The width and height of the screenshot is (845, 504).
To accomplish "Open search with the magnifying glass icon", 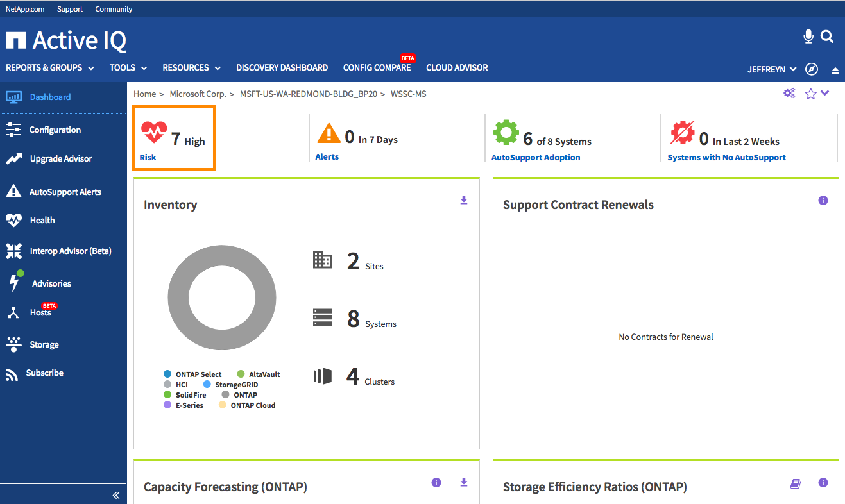I will click(x=827, y=37).
